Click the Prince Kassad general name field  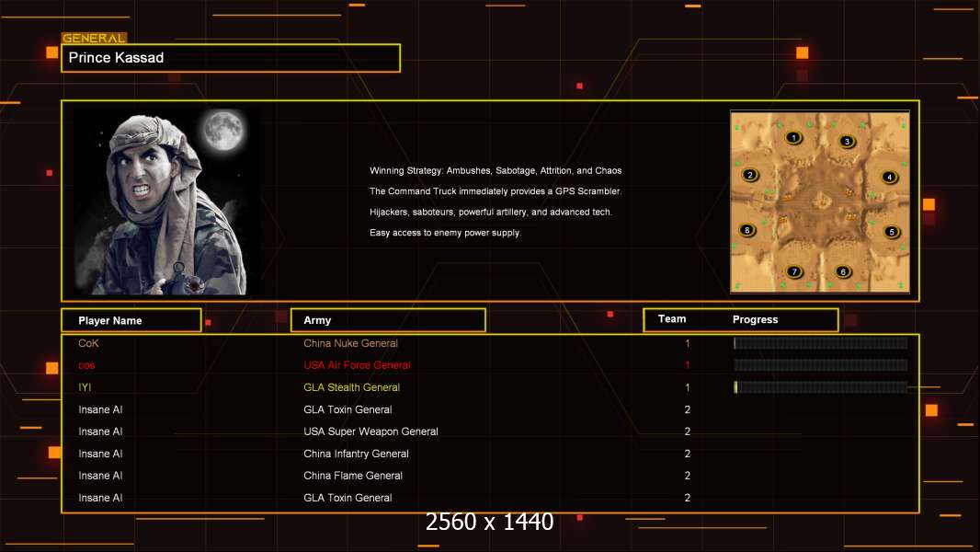click(x=231, y=58)
